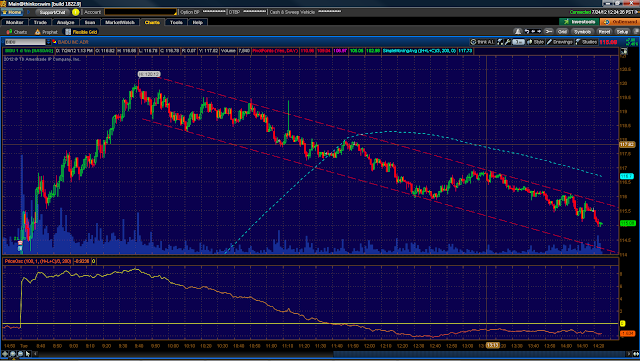Open the Analyze tab
This screenshot has width=640, height=361.
click(x=65, y=22)
